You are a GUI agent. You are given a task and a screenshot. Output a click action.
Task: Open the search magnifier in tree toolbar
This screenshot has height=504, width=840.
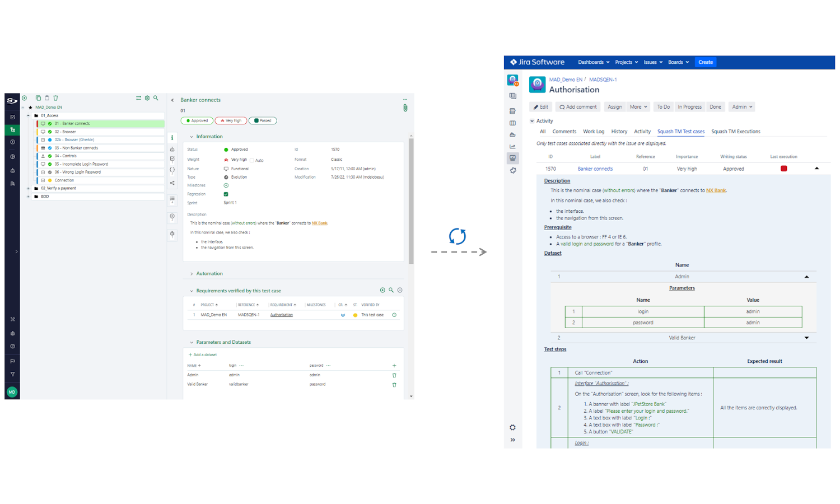(x=156, y=98)
